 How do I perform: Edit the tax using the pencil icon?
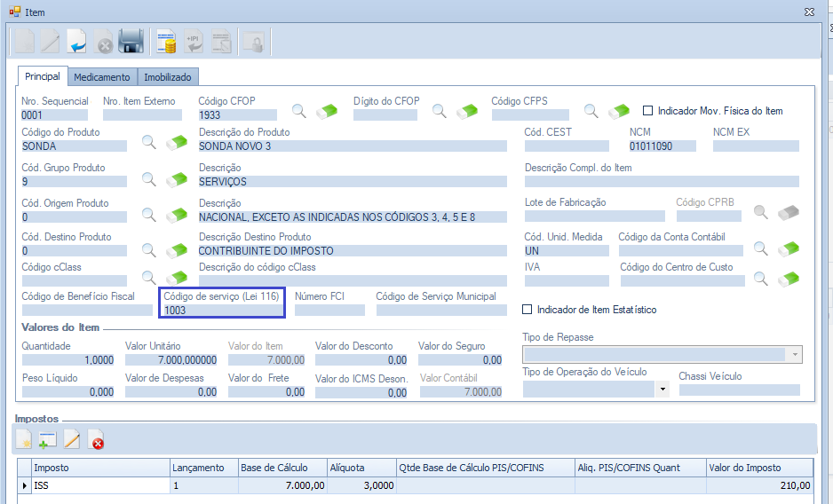(72, 438)
